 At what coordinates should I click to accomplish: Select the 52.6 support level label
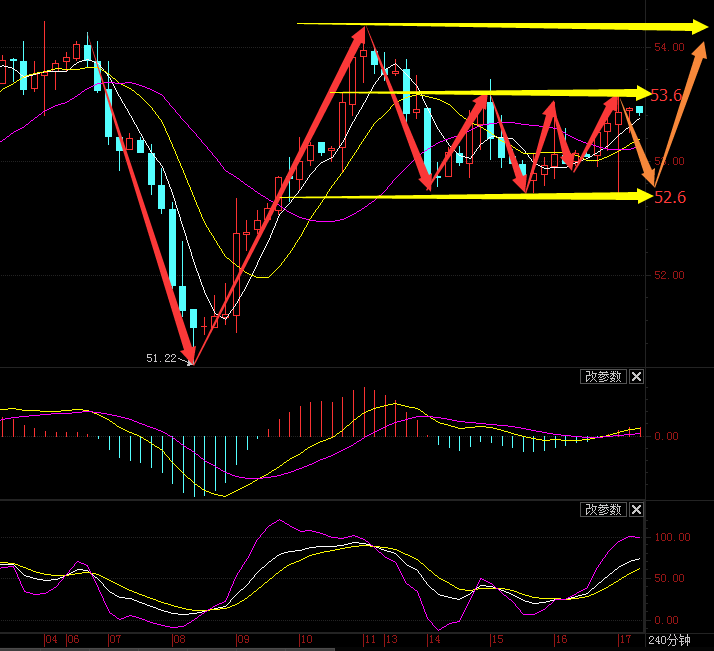point(669,198)
